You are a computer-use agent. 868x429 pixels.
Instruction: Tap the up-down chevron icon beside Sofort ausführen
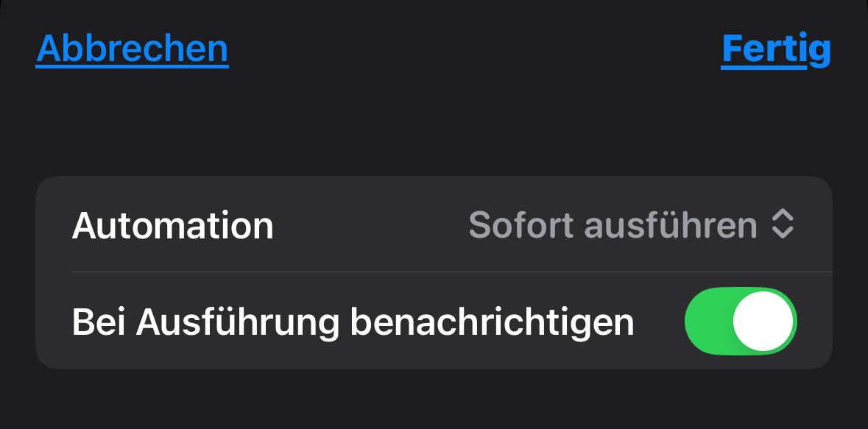tap(782, 225)
